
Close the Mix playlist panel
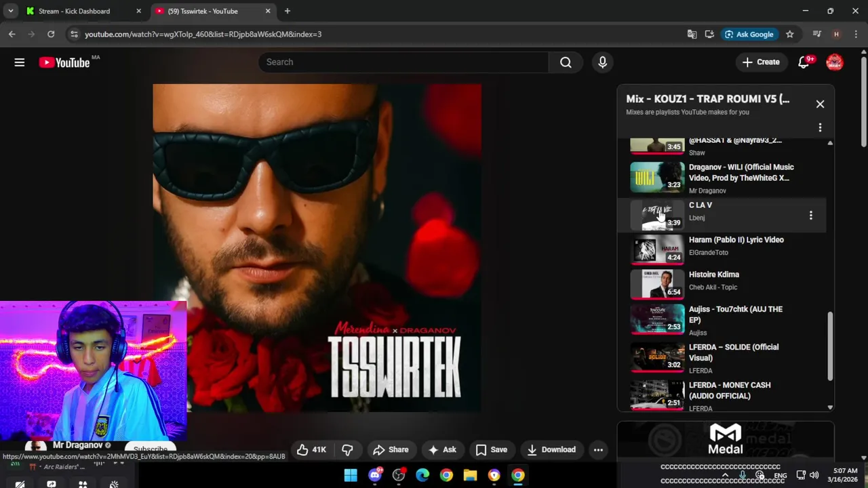click(820, 104)
